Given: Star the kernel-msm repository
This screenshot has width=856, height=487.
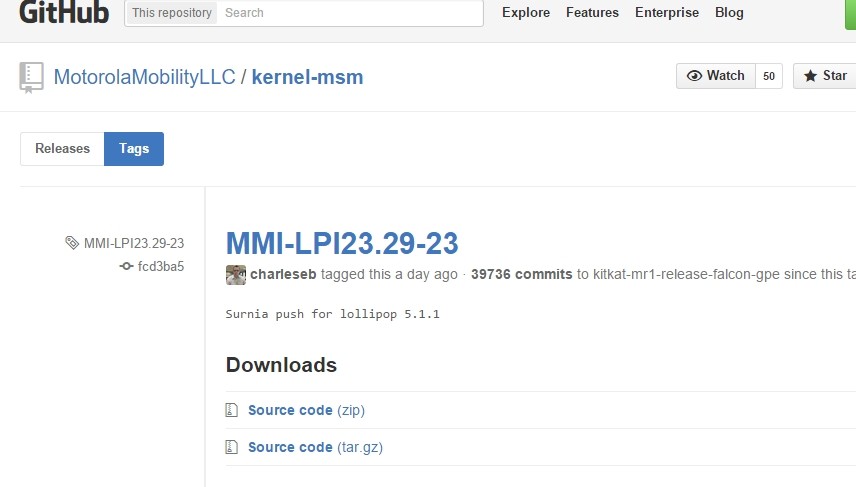Looking at the screenshot, I should point(825,76).
